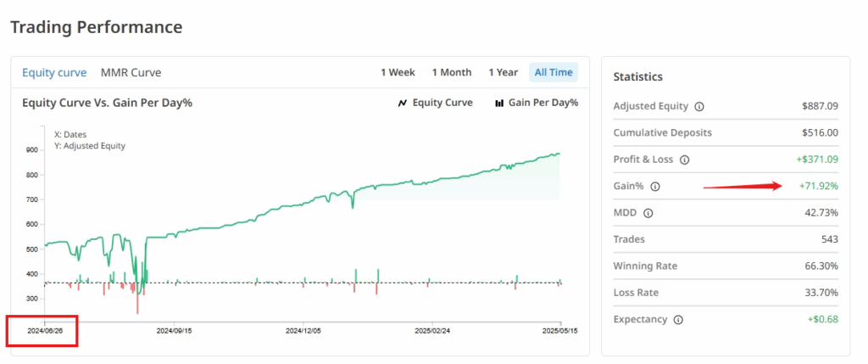
Task: Select the All Time range button
Action: 554,72
